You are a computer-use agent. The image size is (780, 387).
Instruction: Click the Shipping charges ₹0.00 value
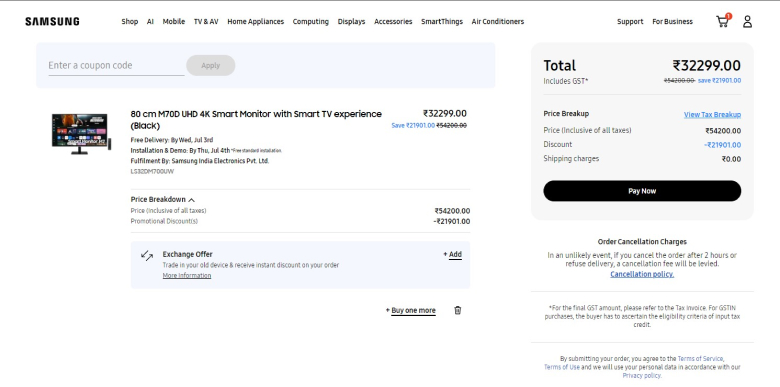point(731,159)
